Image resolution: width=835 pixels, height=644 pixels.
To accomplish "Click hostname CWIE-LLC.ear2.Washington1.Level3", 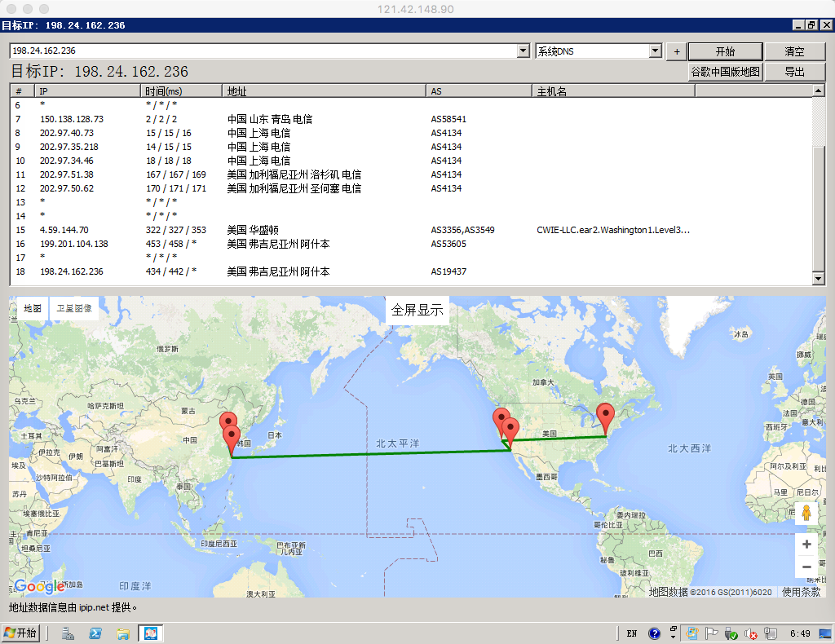I will click(x=613, y=230).
